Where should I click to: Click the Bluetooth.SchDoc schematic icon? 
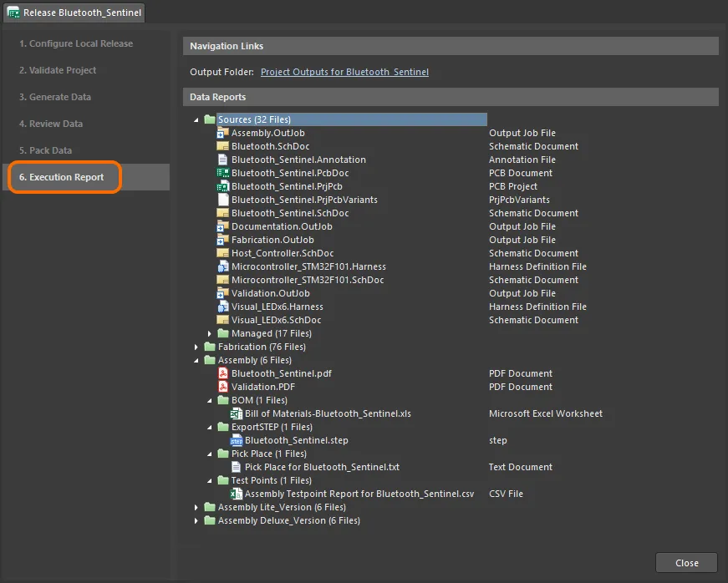click(x=222, y=146)
